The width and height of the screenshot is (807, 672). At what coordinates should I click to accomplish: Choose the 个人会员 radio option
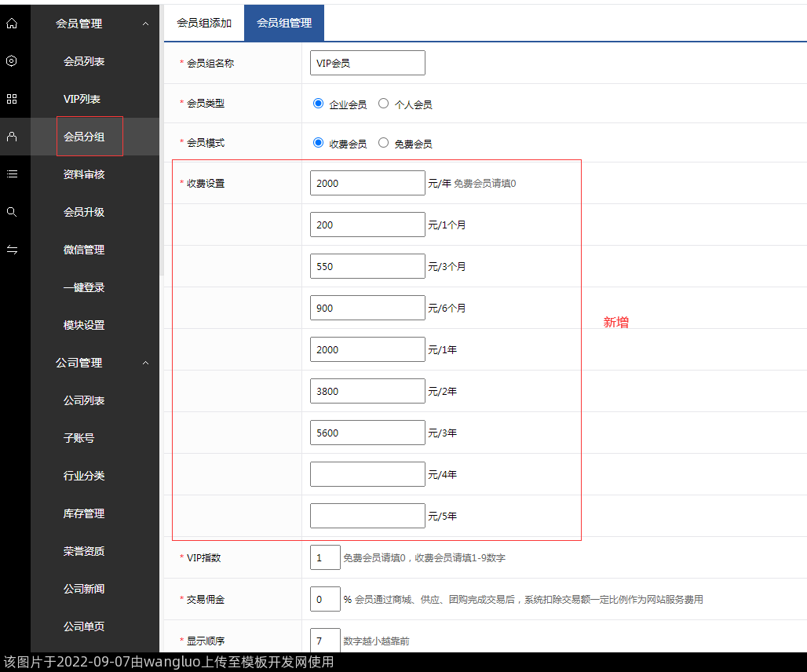[x=383, y=104]
